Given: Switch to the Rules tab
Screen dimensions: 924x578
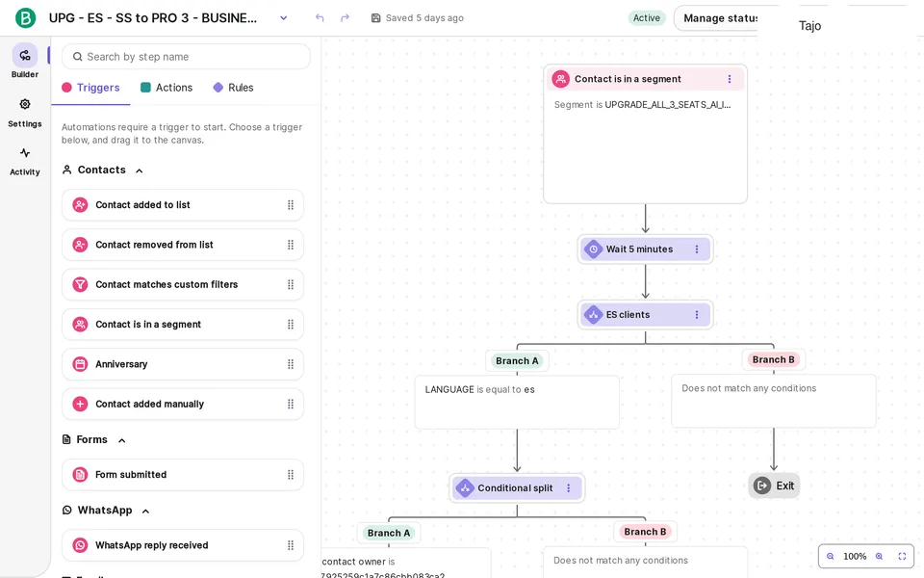Looking at the screenshot, I should [x=233, y=88].
